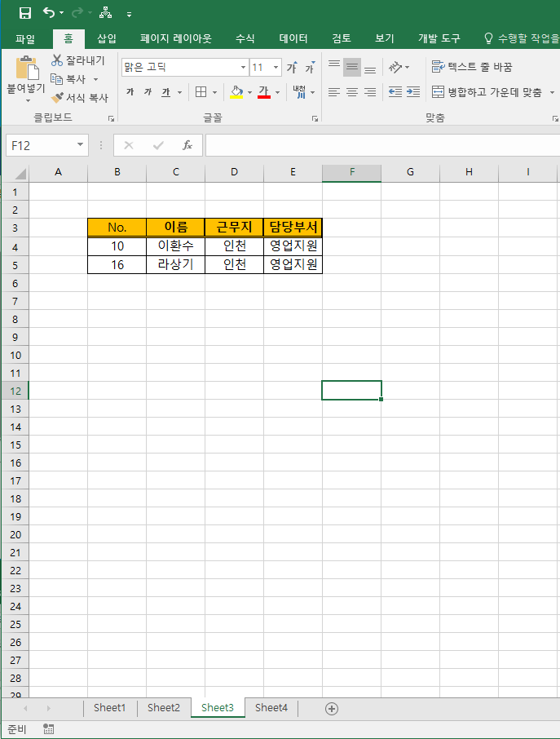
Task: Open the Name Box dropdown arrow
Action: pos(80,144)
